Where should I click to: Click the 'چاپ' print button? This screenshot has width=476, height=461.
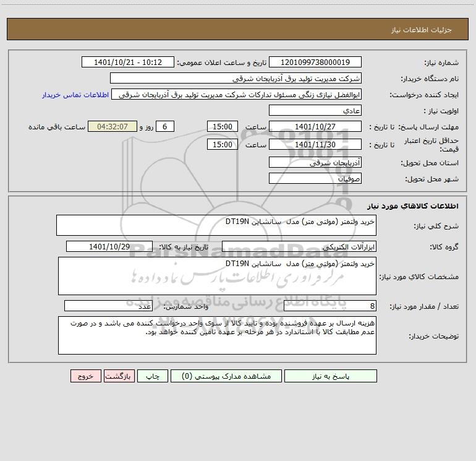pyautogui.click(x=153, y=376)
